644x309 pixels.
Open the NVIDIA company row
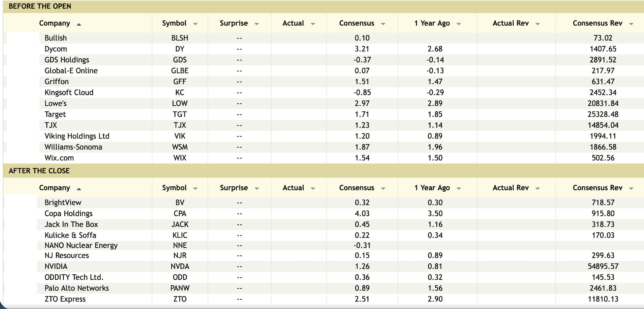click(56, 266)
